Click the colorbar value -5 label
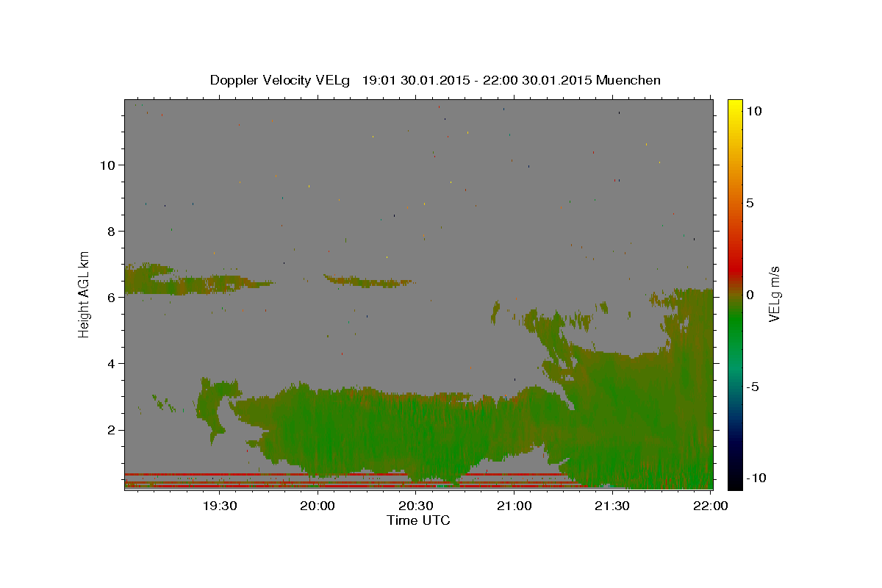The height and width of the screenshot is (588, 882). click(x=752, y=387)
